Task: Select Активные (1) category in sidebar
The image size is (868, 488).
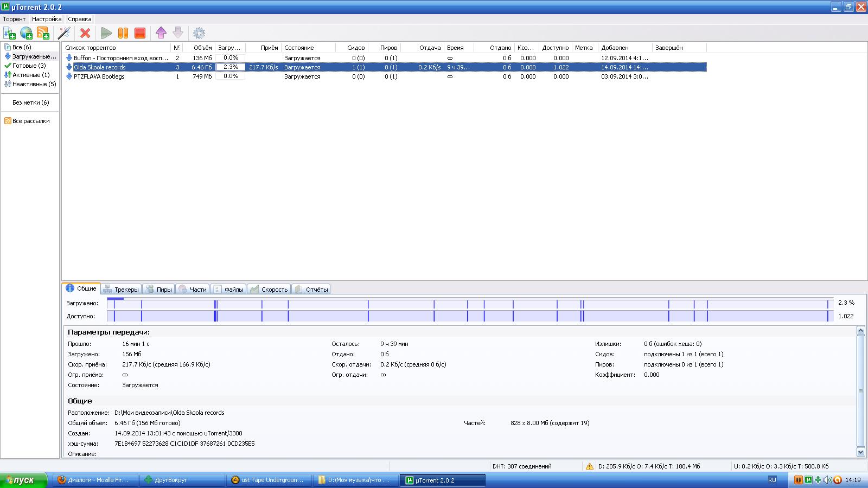Action: click(x=27, y=75)
